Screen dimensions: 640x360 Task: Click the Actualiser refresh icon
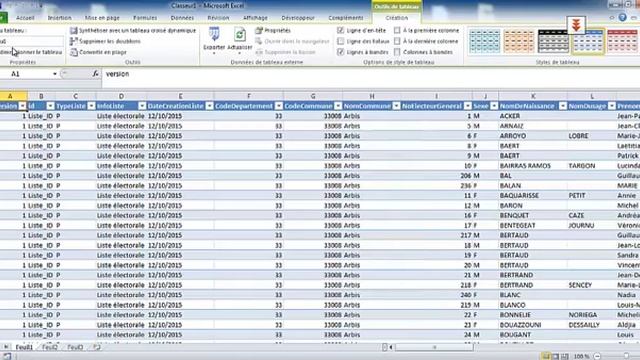point(240,35)
